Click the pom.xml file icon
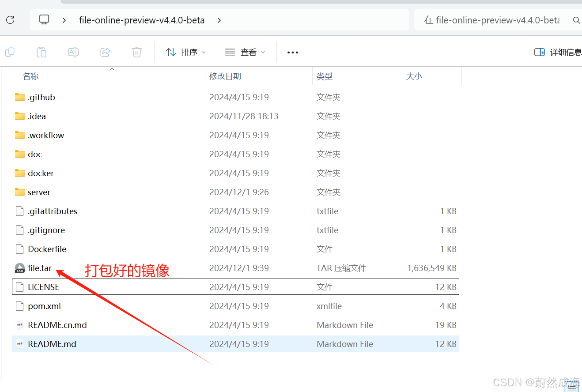The width and height of the screenshot is (582, 392). [x=19, y=306]
